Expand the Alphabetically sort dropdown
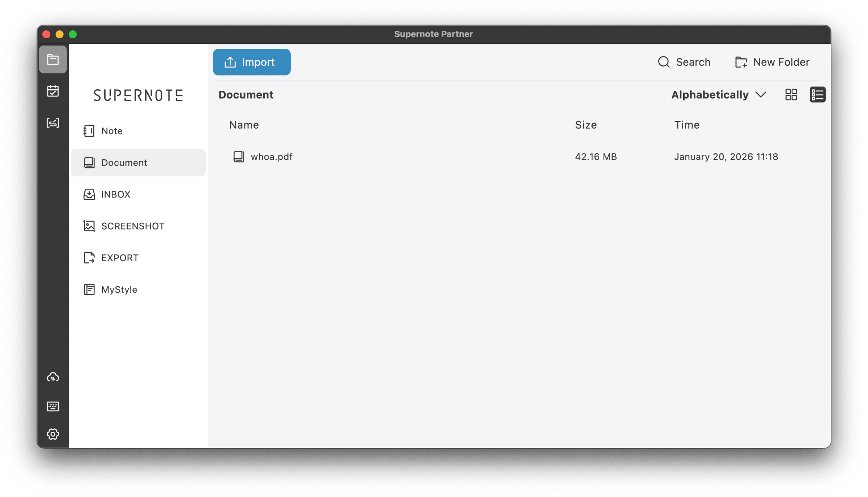This screenshot has height=497, width=868. click(710, 95)
